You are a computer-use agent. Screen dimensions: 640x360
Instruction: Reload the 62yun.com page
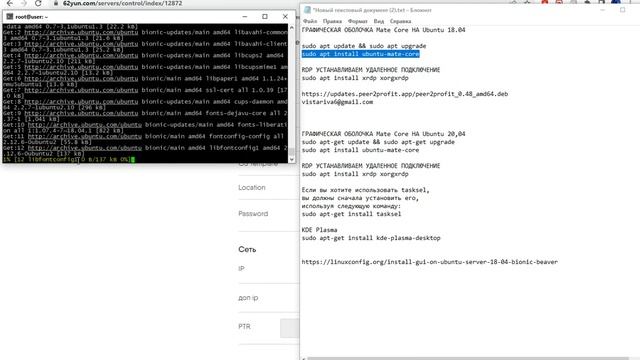click(38, 3)
